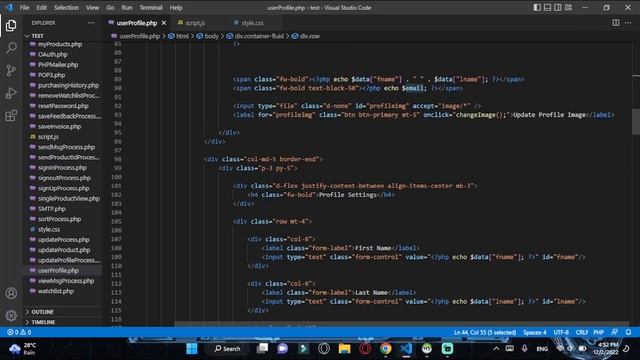Open the Go menu
This screenshot has height=360, width=640.
point(110,7)
